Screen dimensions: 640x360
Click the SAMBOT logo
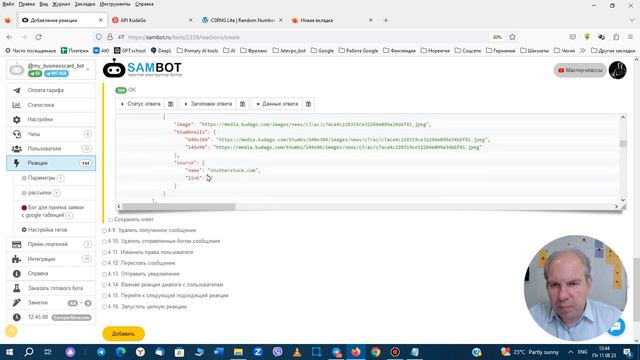(142, 68)
